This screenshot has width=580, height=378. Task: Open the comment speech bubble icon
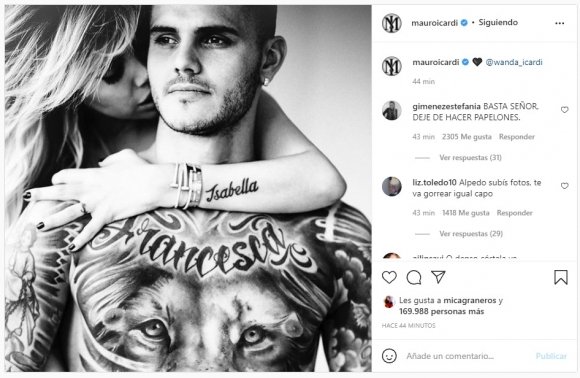[x=414, y=277]
